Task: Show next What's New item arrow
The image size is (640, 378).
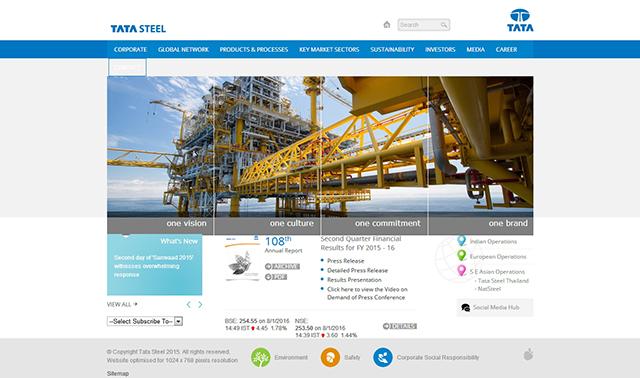Action: pyautogui.click(x=200, y=305)
